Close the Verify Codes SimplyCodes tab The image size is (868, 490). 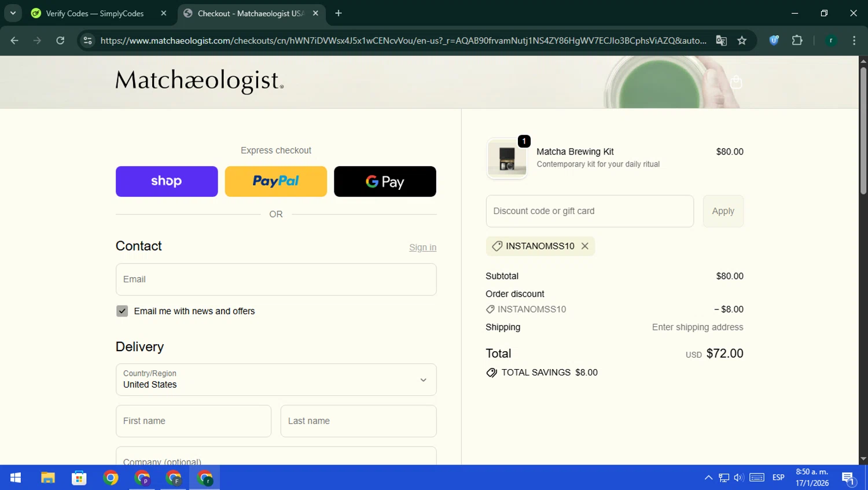point(164,13)
